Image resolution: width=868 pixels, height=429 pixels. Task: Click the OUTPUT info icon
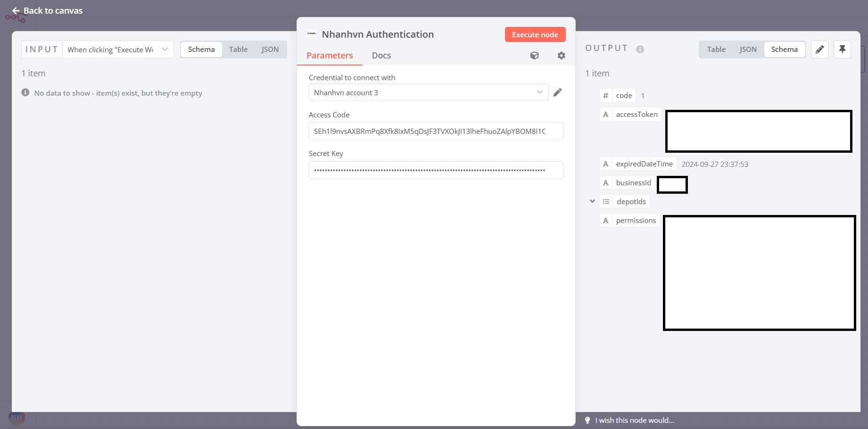640,49
